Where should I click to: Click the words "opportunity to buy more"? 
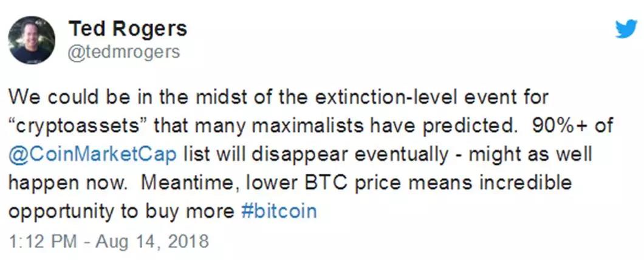click(x=120, y=211)
